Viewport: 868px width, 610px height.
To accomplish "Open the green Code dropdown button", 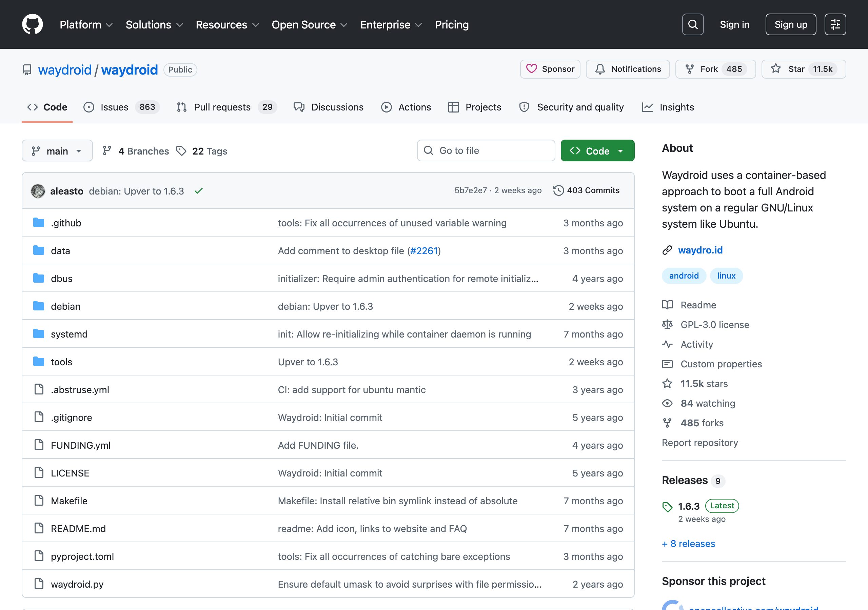I will click(x=597, y=151).
